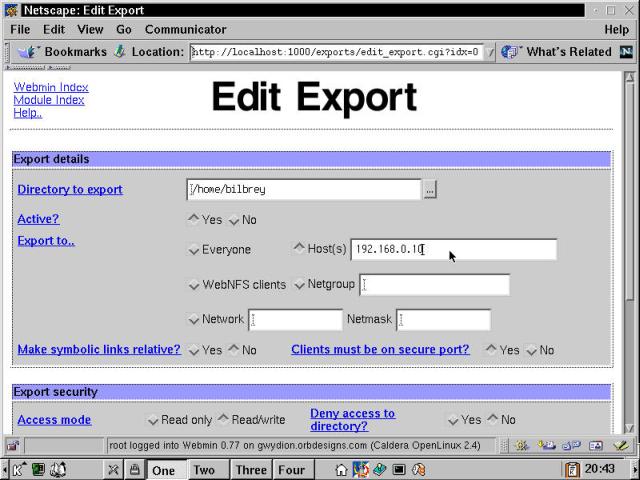Switch to virtual desktop Three
This screenshot has width=640, height=480.
pos(251,470)
